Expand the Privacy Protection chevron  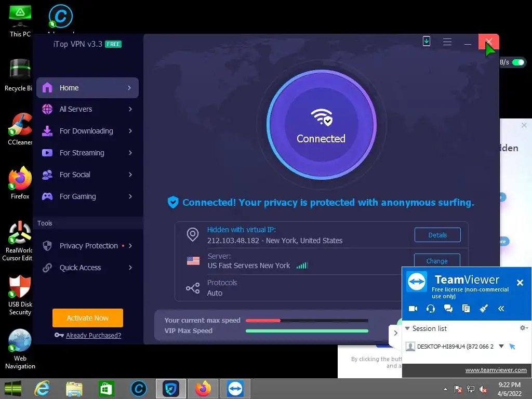pos(130,246)
